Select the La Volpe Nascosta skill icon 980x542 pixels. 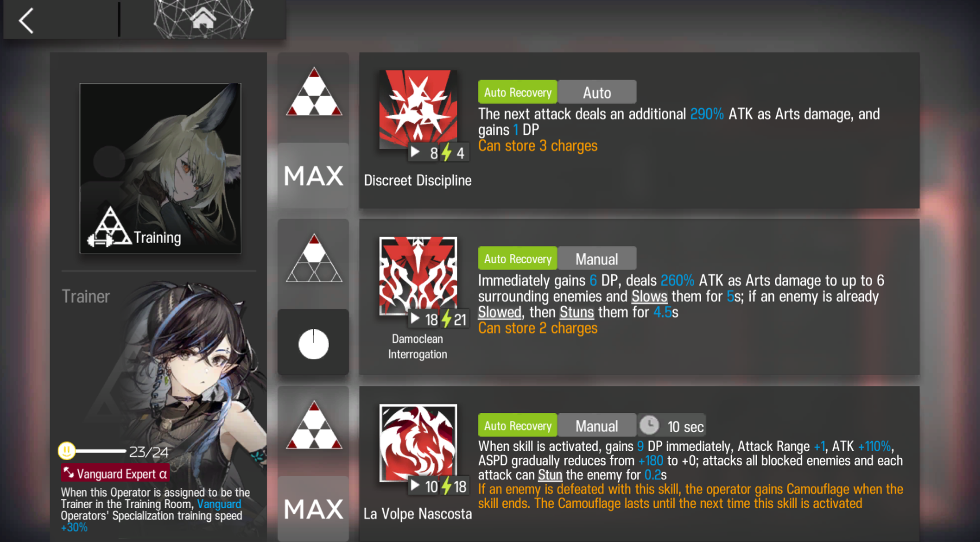coord(418,443)
